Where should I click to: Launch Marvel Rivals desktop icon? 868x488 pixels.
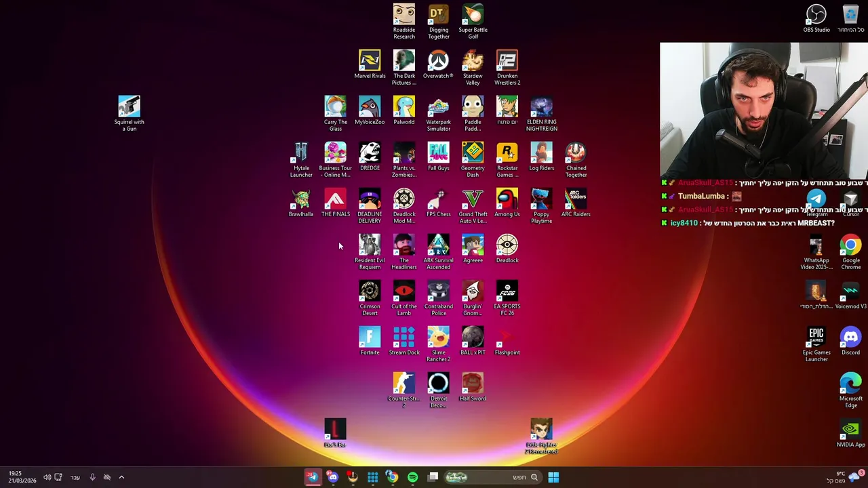370,64
